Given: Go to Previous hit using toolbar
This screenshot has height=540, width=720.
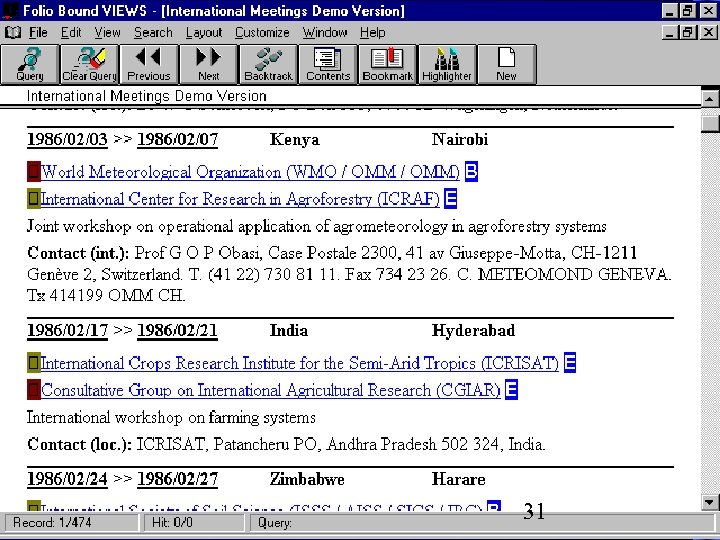Looking at the screenshot, I should point(149,64).
